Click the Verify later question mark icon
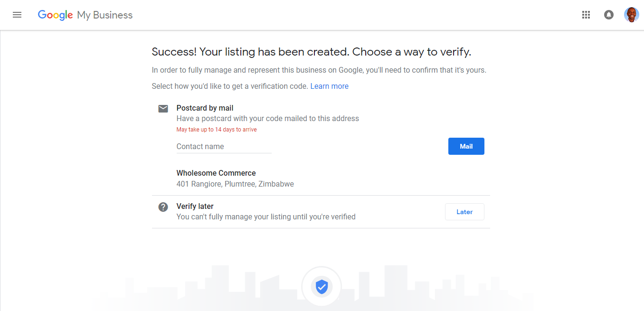The image size is (644, 311). click(x=163, y=207)
